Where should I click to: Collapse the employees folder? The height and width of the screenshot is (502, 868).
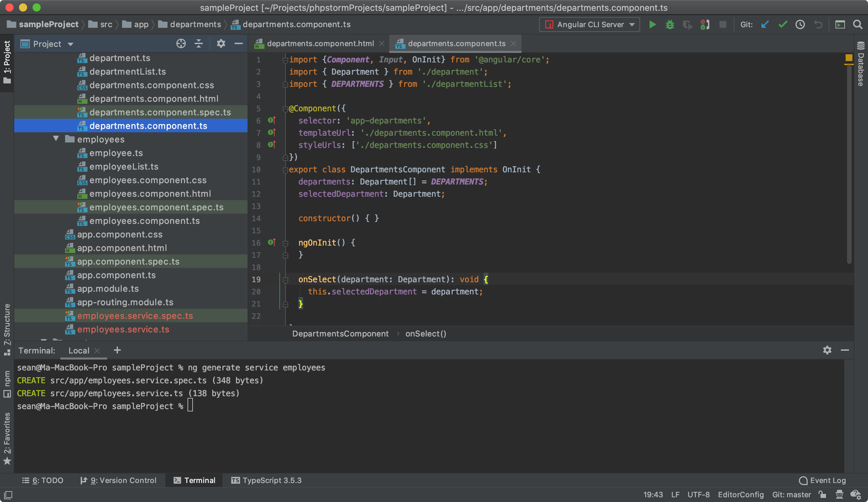56,139
